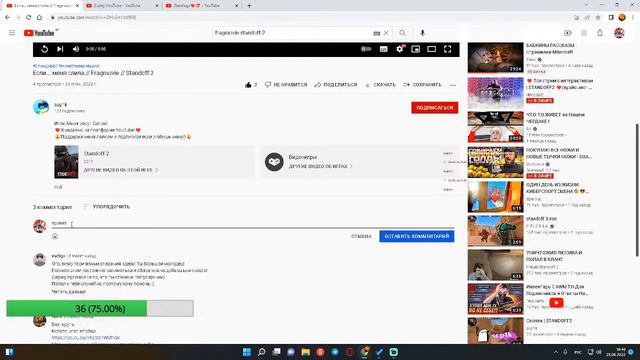640x360 pixels.
Task: Enable miniplayer mode
Action: [x=416, y=49]
